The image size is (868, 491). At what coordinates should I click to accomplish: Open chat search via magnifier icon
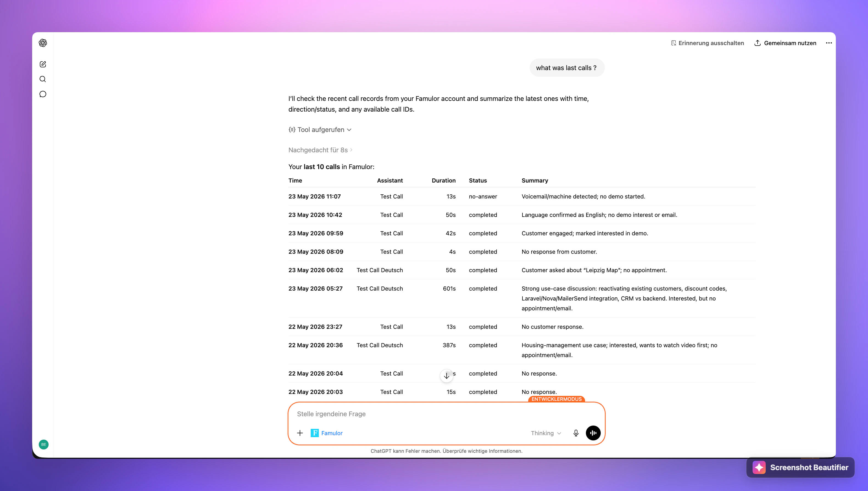coord(43,79)
